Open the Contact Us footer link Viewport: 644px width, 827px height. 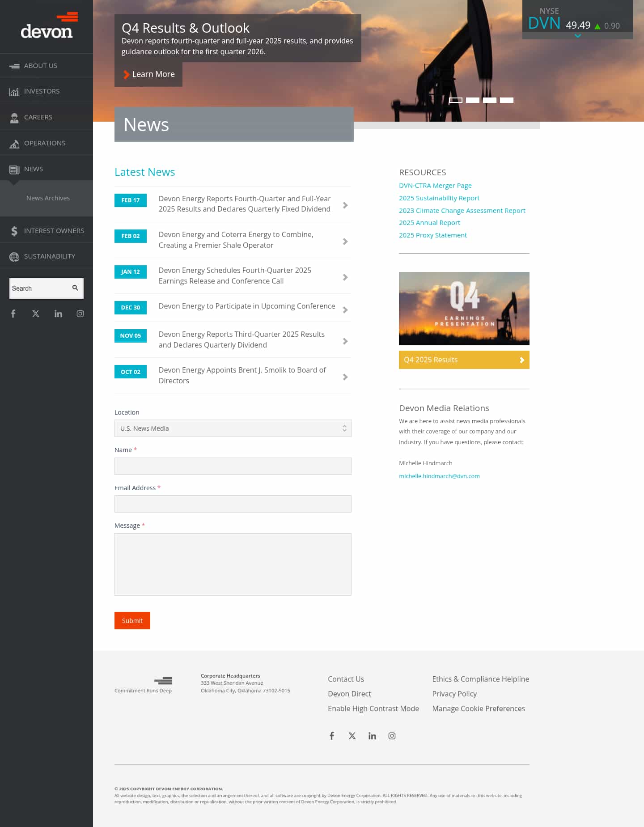[346, 679]
